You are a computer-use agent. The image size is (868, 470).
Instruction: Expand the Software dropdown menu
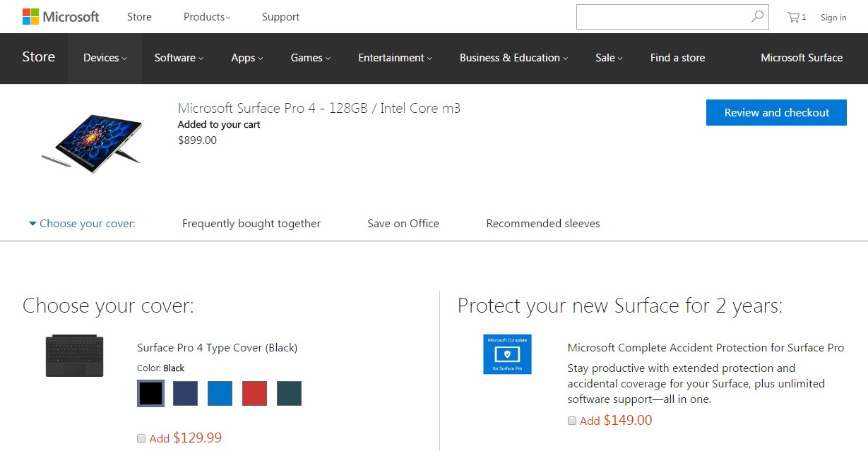[x=179, y=58]
